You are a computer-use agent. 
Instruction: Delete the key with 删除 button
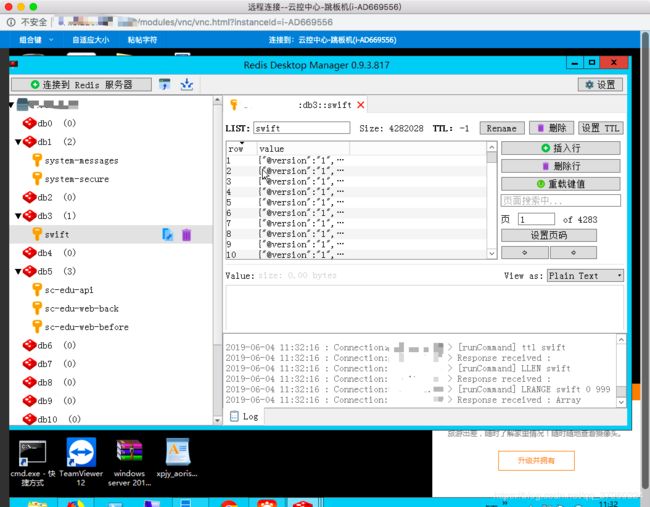point(552,128)
